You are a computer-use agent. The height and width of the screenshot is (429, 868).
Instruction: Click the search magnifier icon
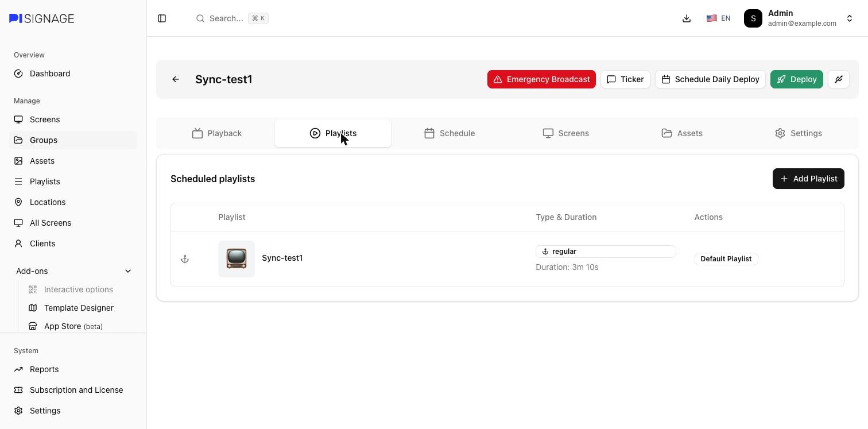pos(200,18)
